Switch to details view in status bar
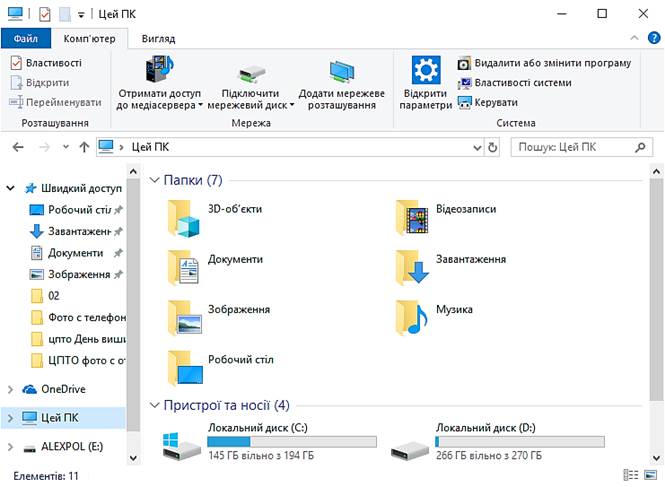This screenshot has width=665, height=487. coord(630,475)
